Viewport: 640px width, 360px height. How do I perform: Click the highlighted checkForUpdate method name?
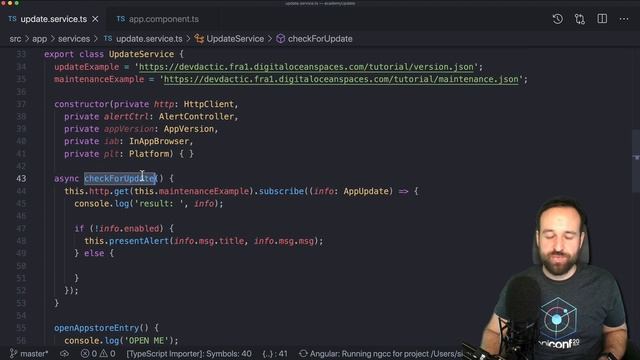pyautogui.click(x=120, y=178)
